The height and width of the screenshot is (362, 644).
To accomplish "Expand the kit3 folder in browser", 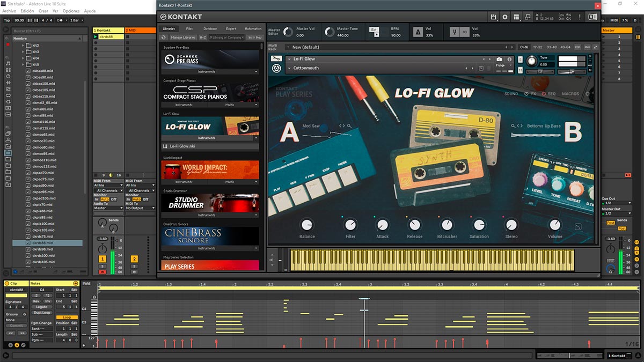I will pyautogui.click(x=23, y=51).
